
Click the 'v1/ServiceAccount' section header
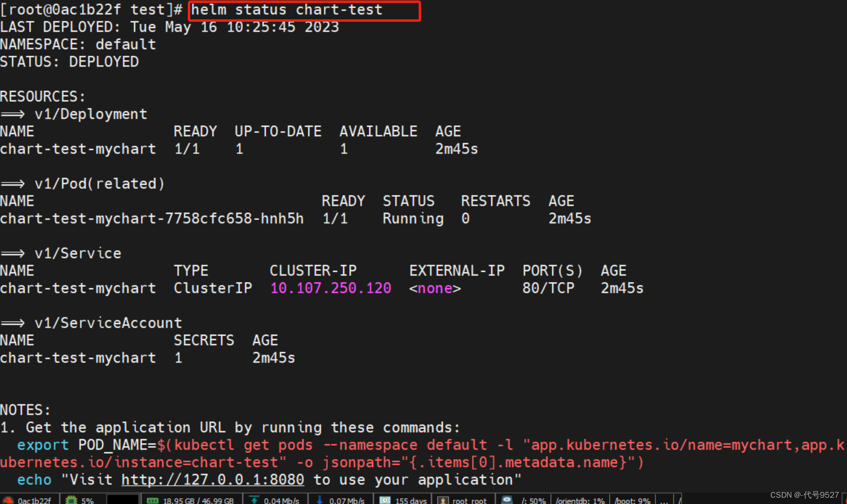[108, 323]
